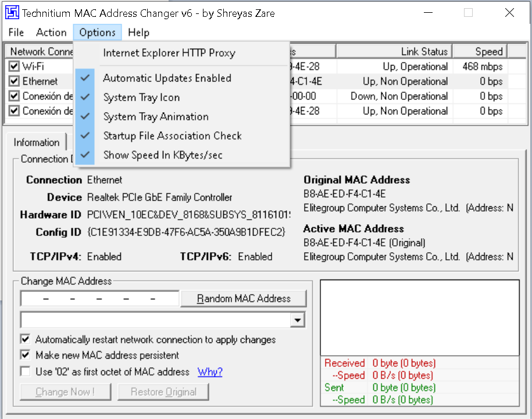This screenshot has width=532, height=419.
Task: Click the Sent bytes value
Action: pyautogui.click(x=404, y=388)
